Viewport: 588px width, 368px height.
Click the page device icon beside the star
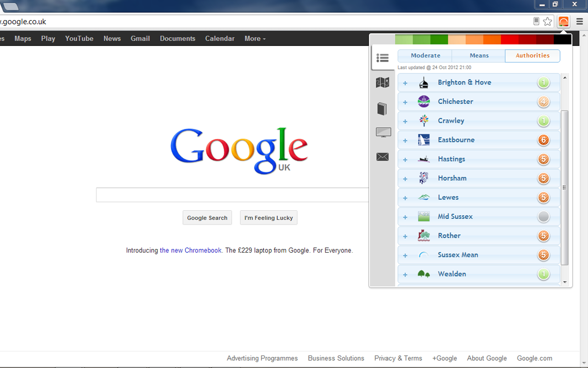(536, 21)
